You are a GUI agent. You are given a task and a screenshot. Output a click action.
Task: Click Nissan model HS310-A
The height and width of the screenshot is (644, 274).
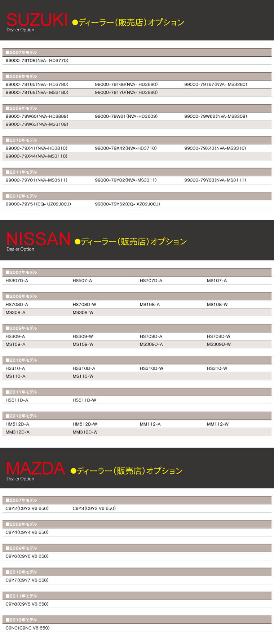click(15, 369)
